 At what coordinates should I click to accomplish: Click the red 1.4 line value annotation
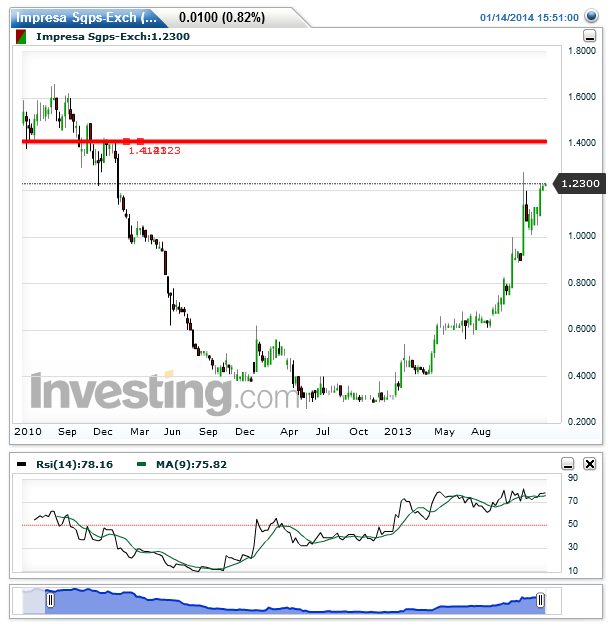click(154, 151)
